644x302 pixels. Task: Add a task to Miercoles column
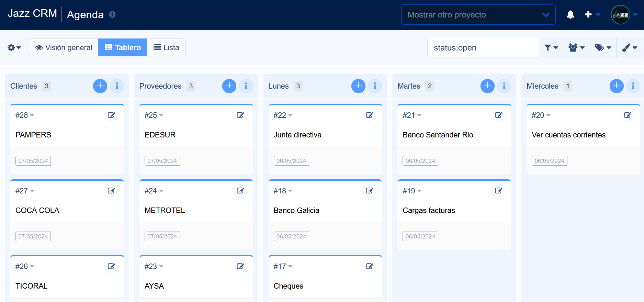click(617, 86)
